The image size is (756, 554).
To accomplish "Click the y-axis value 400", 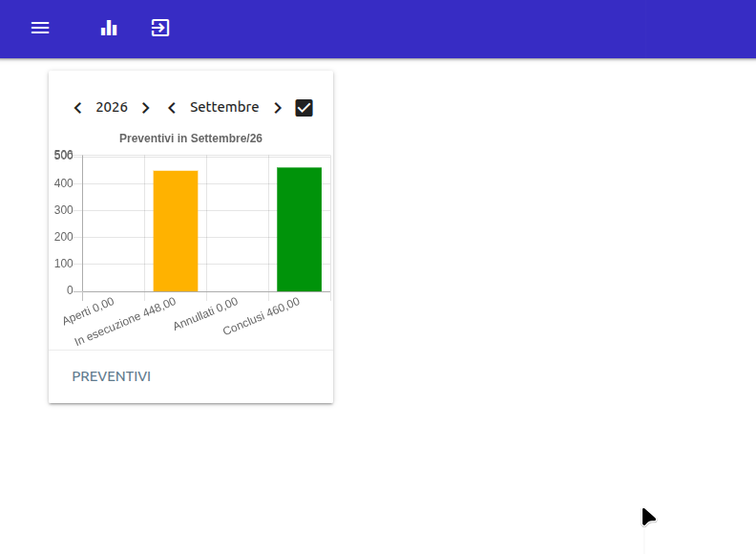I will [x=64, y=183].
